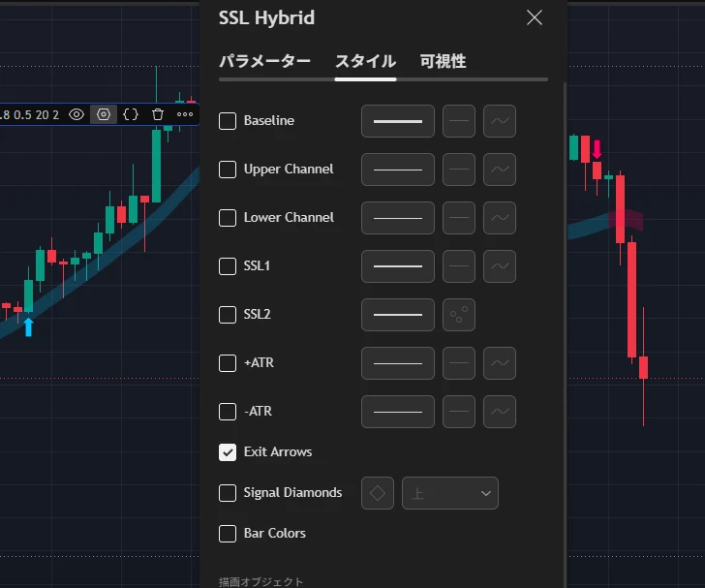Open Lower Channel plot type wave icon

500,218
